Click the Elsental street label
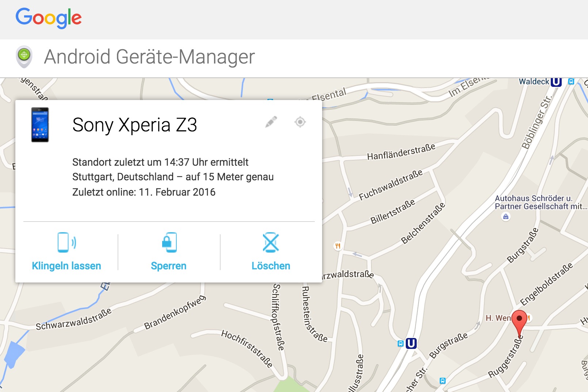Image resolution: width=588 pixels, height=392 pixels. click(x=328, y=95)
